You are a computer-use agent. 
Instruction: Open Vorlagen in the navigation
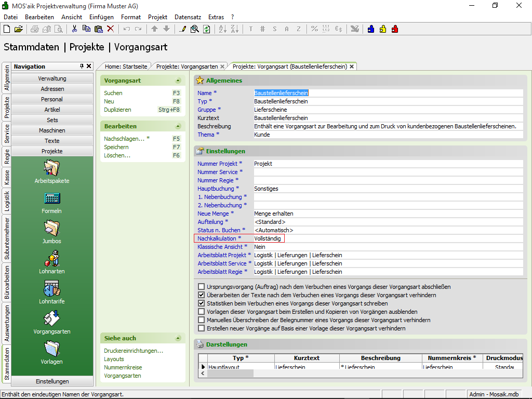[x=52, y=353]
